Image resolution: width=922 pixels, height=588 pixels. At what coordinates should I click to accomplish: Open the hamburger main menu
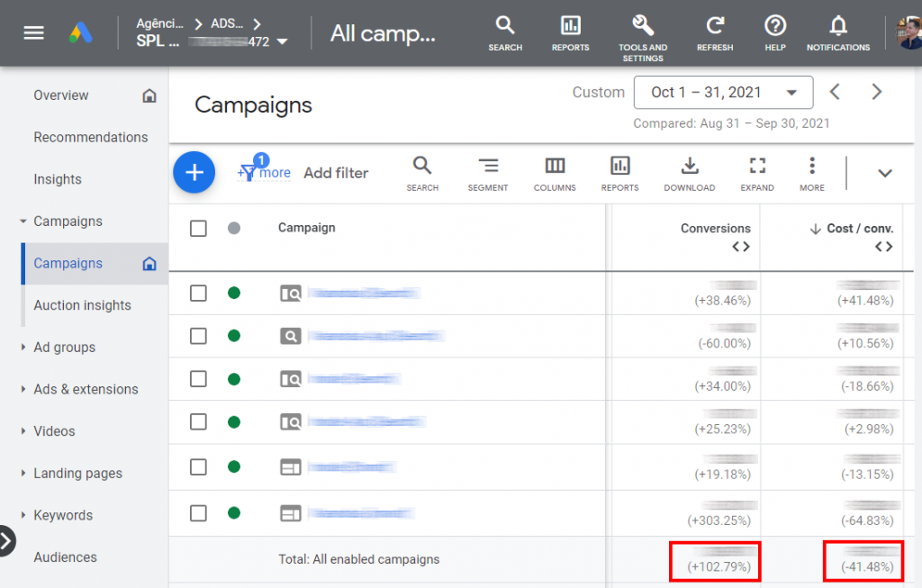click(33, 33)
